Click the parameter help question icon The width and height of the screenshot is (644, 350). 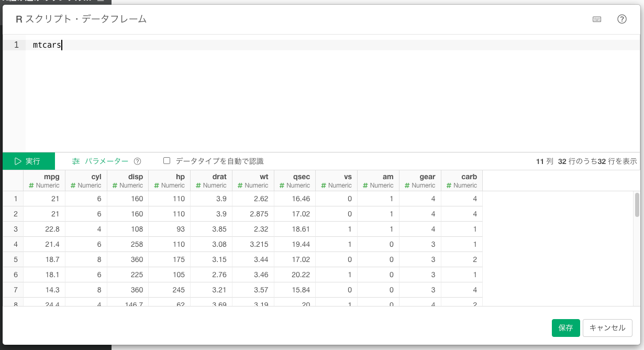click(138, 161)
